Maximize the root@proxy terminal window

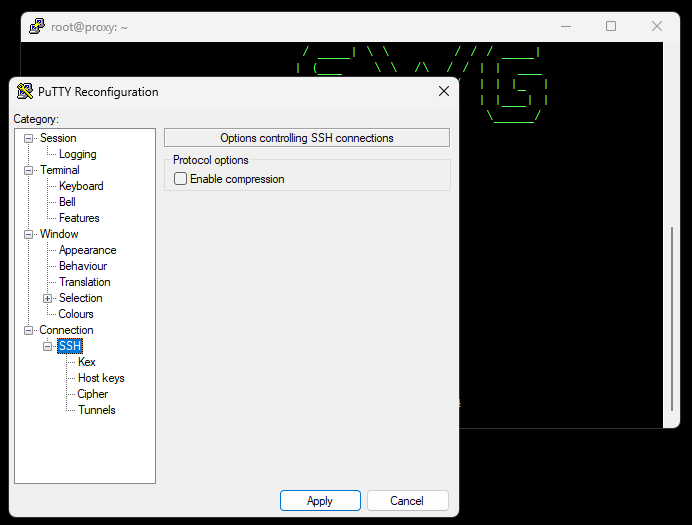611,26
